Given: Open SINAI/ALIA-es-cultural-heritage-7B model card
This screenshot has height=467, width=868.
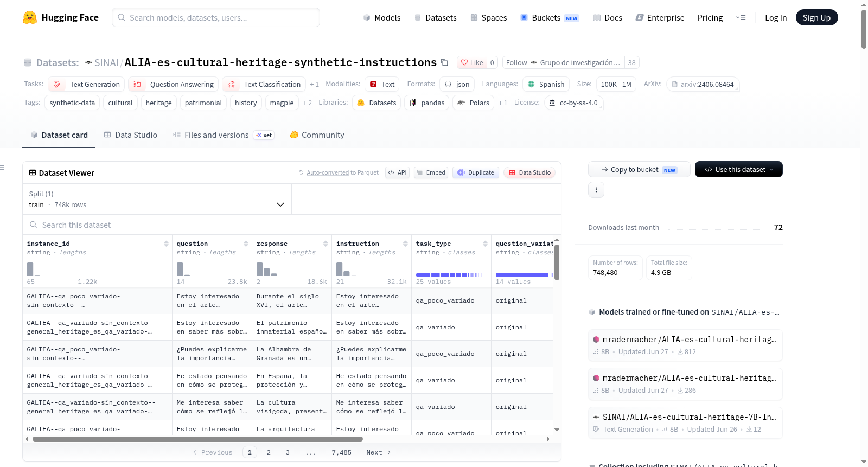Looking at the screenshot, I should (685, 423).
